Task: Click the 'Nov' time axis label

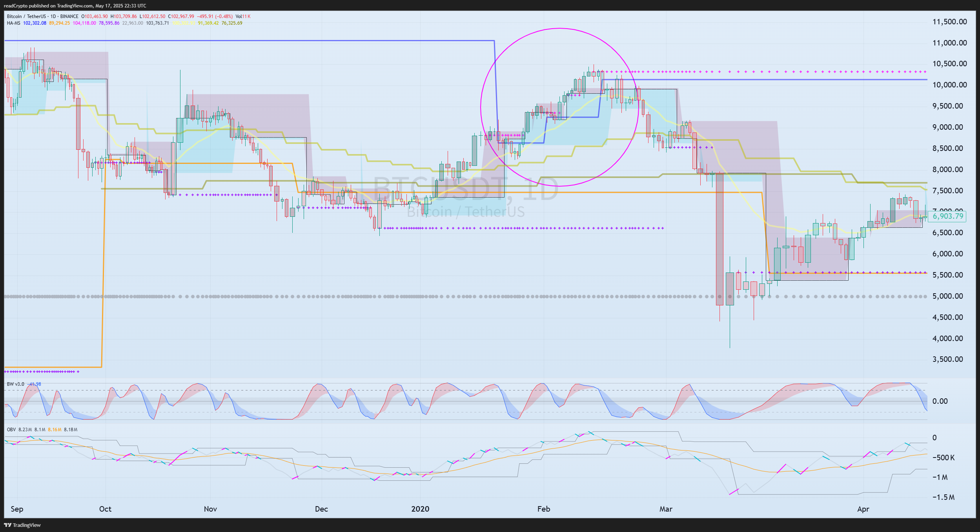Action: point(210,509)
